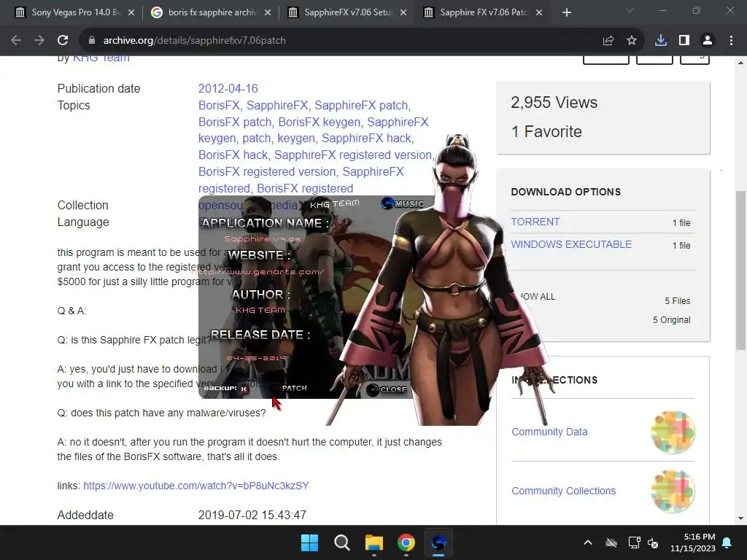
Task: Click the Chrome icon in the taskbar
Action: click(x=406, y=542)
